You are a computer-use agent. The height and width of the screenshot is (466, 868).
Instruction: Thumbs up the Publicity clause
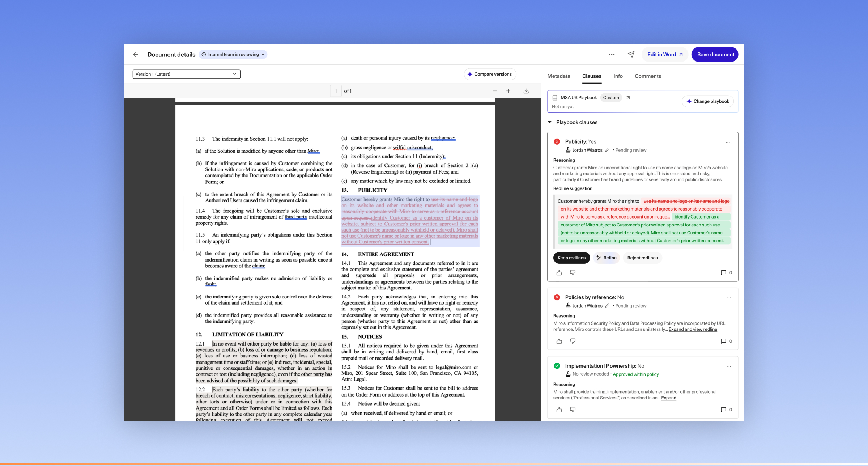click(x=559, y=273)
